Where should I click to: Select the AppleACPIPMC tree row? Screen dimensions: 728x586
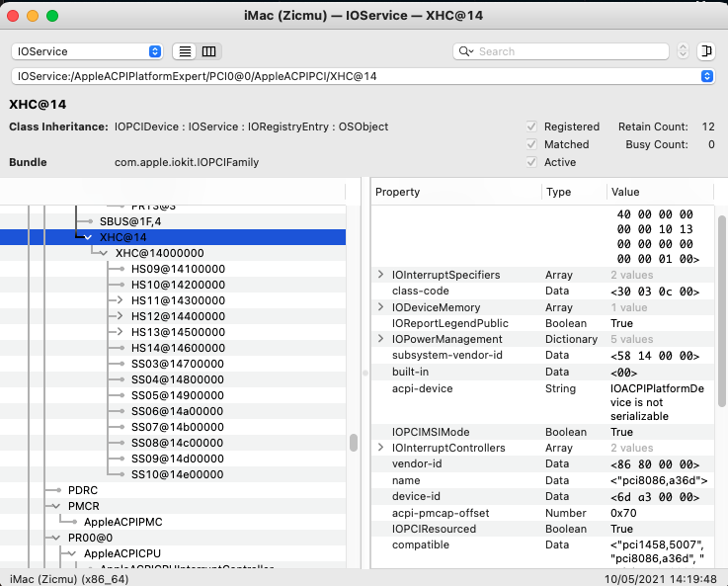click(x=173, y=522)
